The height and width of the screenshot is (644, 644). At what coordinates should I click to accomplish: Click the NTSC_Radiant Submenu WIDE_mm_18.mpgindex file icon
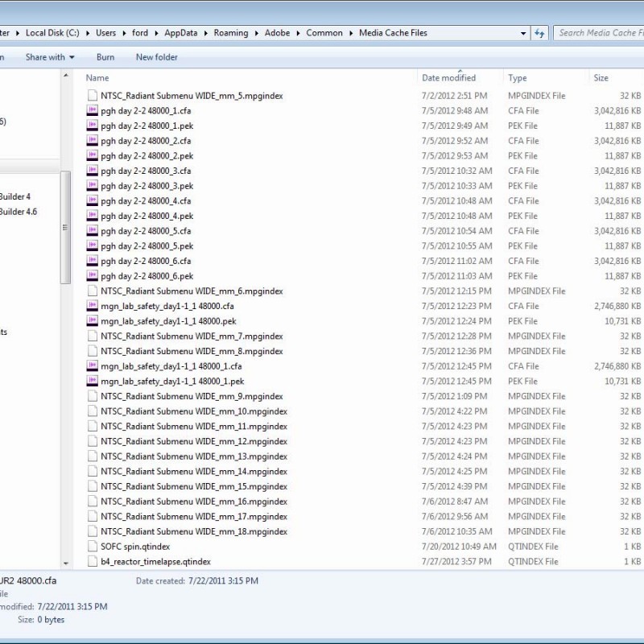click(x=92, y=532)
